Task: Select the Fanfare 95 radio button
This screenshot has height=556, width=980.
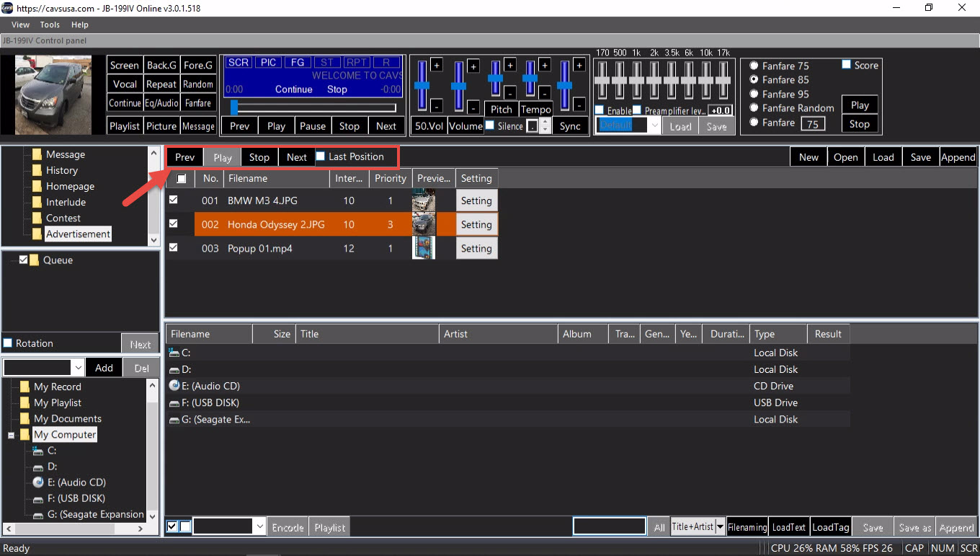Action: coord(754,94)
